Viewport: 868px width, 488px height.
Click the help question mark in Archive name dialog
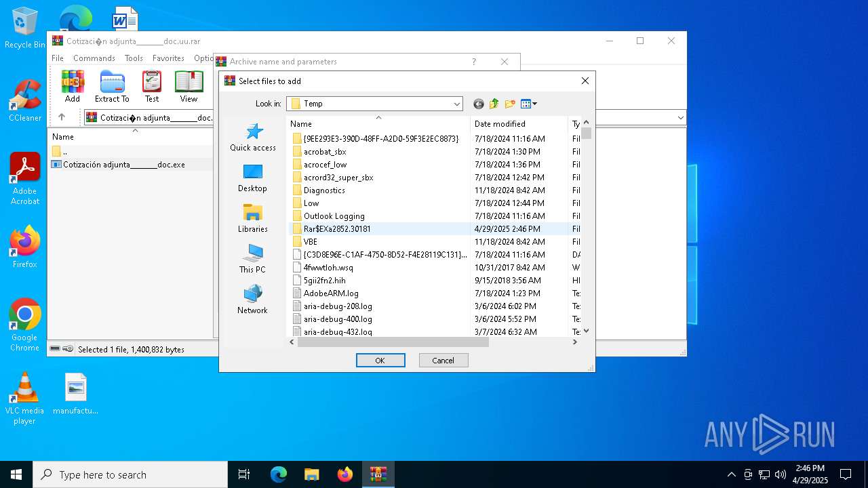tap(474, 62)
